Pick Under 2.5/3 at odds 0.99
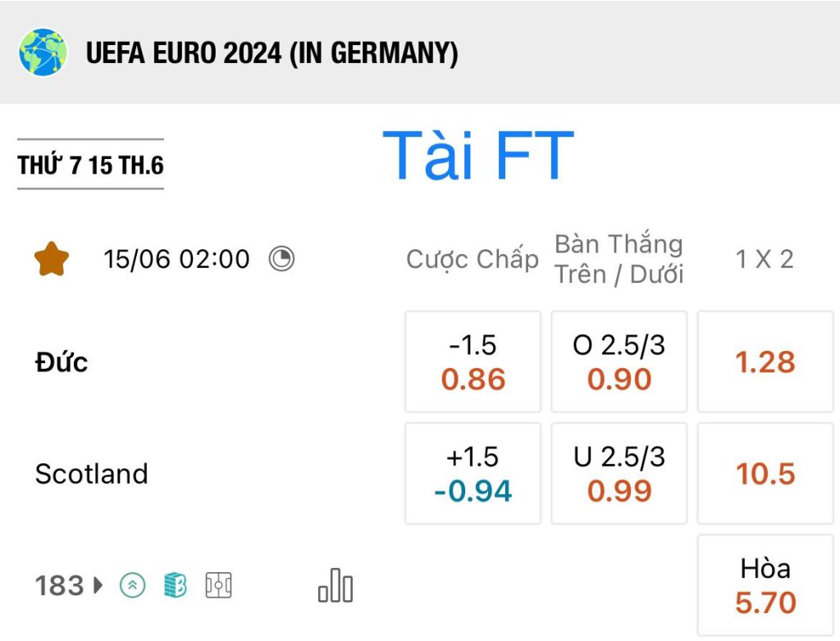Screen dimensions: 840x641 click(x=619, y=474)
